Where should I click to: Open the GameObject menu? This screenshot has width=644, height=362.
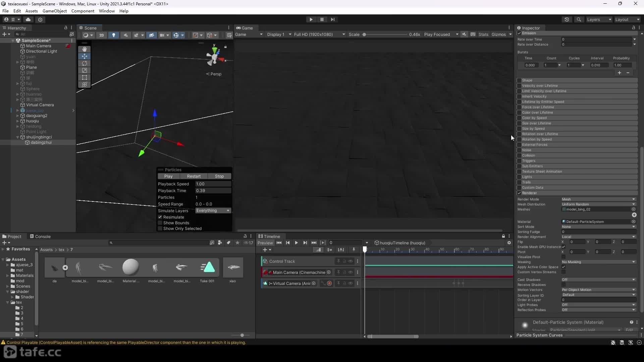(55, 11)
